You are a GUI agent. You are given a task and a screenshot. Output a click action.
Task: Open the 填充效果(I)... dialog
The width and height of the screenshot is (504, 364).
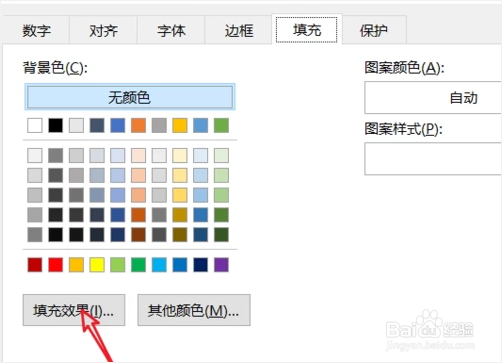pos(74,311)
